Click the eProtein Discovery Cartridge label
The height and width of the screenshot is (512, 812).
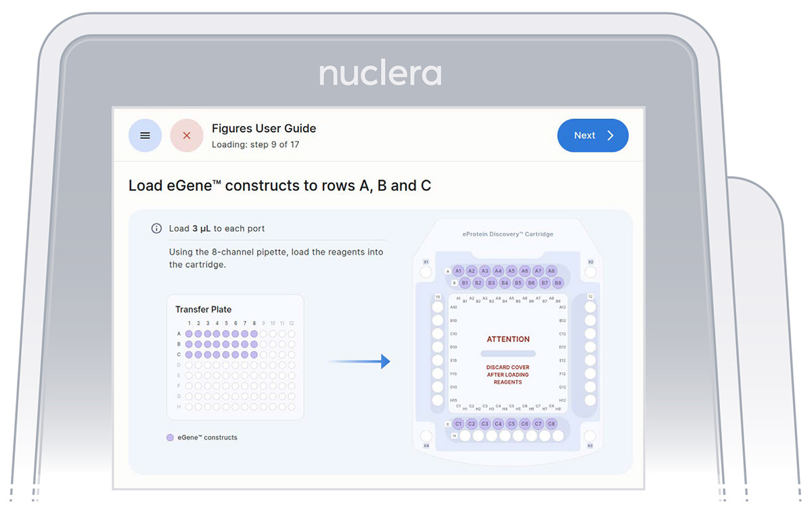point(508,234)
